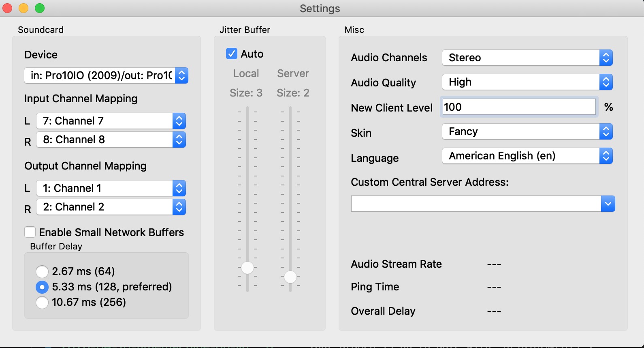Open input right channel dropdown '8: Channel 8'
The width and height of the screenshot is (644, 348).
click(x=111, y=140)
